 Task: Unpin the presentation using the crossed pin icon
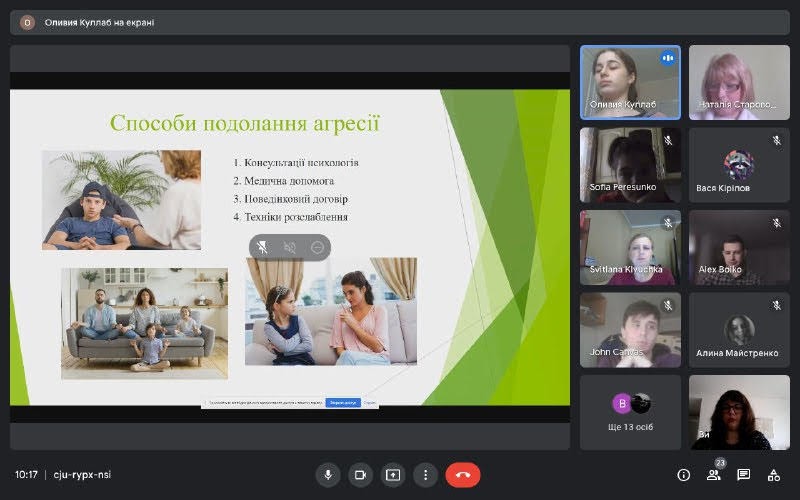[262, 247]
